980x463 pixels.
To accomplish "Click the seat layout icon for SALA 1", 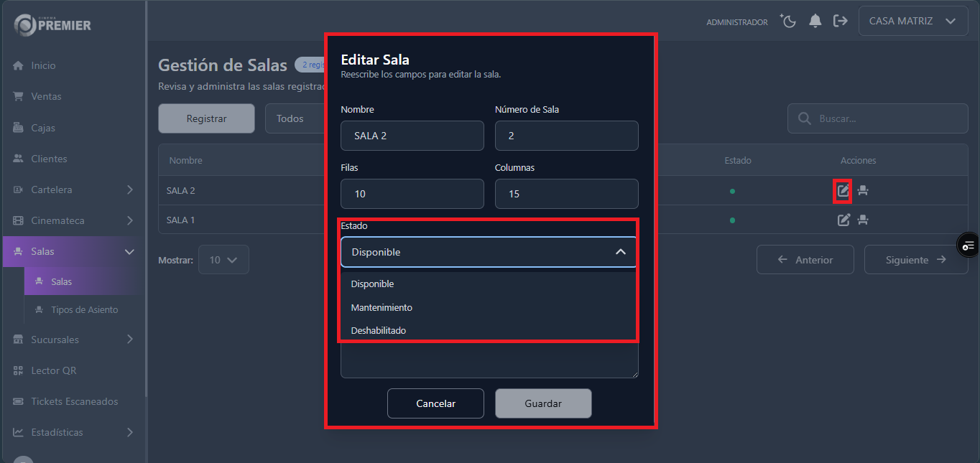I will pos(863,220).
